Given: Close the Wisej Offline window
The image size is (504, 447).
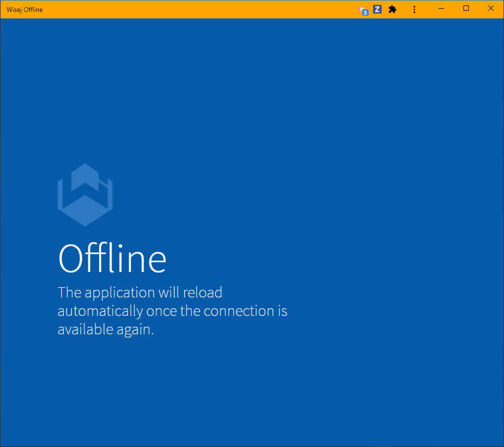Looking at the screenshot, I should 490,9.
